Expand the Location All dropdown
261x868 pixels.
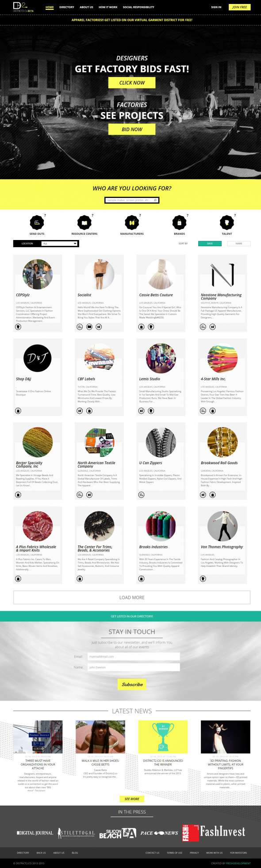[60, 243]
